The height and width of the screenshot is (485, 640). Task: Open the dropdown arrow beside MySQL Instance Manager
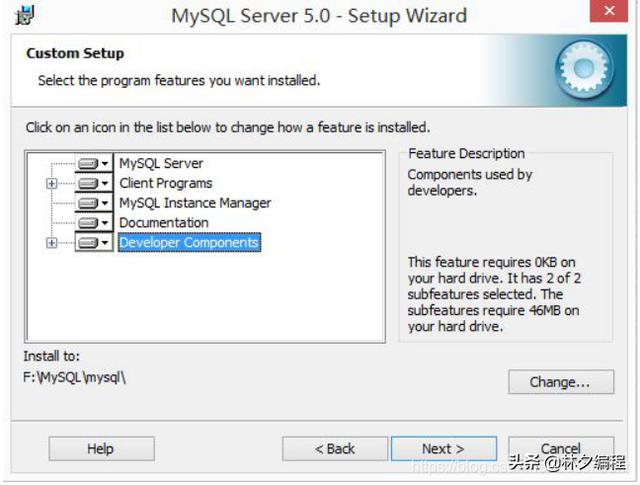pyautogui.click(x=105, y=203)
